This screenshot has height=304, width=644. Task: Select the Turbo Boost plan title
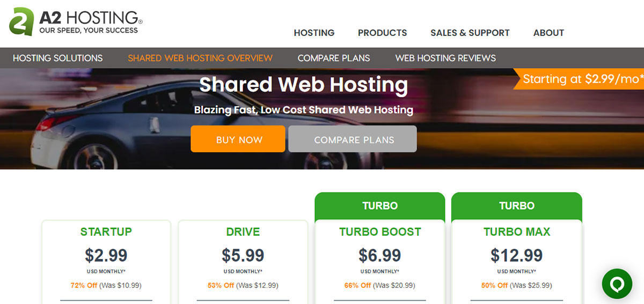(380, 232)
